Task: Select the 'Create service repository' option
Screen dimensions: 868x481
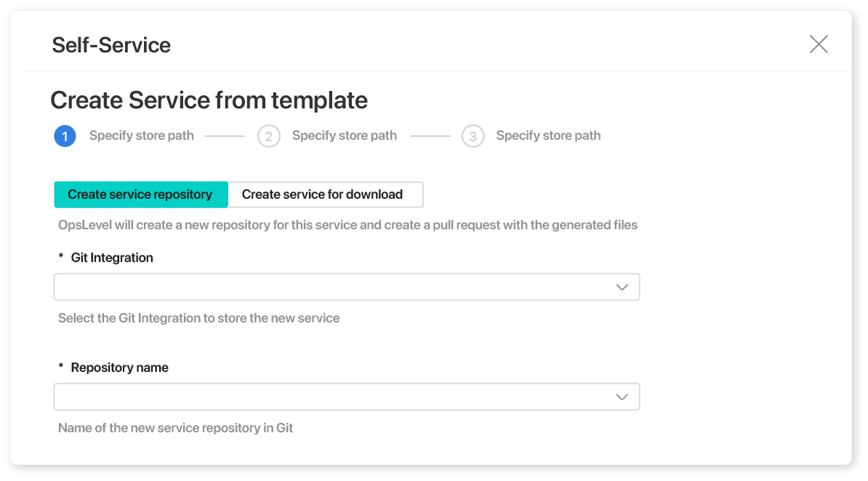Action: pos(140,194)
